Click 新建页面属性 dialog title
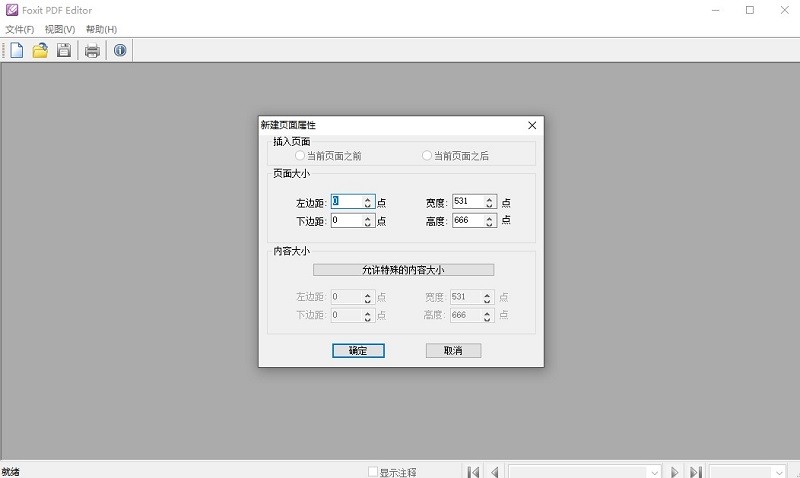Image resolution: width=800 pixels, height=478 pixels. tap(288, 125)
